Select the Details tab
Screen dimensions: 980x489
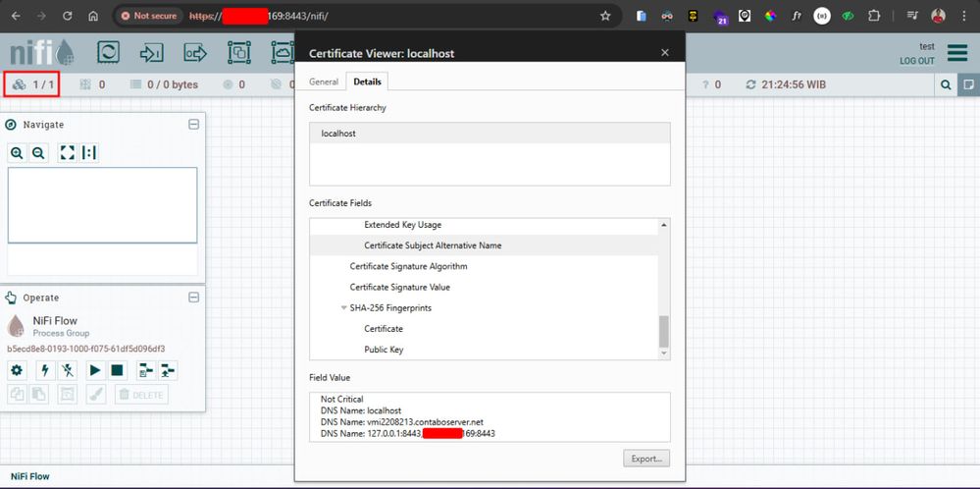tap(367, 81)
